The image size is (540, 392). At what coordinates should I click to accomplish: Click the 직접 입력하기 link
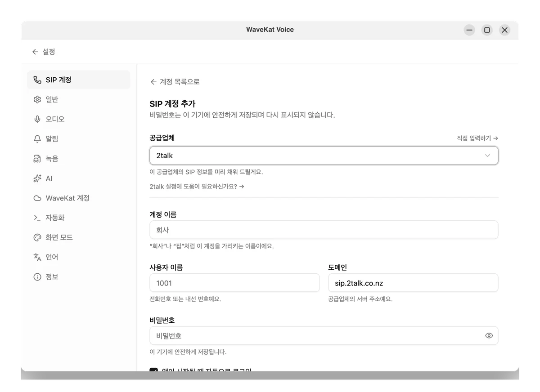tap(477, 138)
